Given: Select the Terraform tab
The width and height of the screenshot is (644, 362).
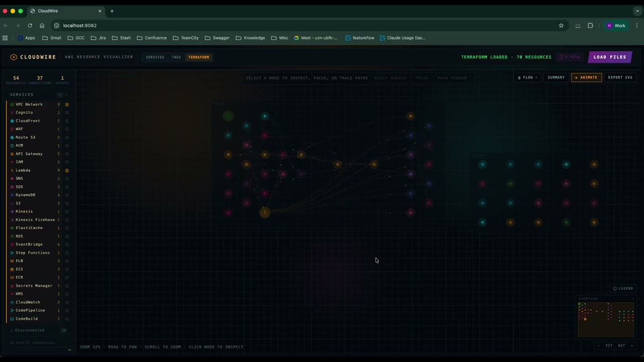Looking at the screenshot, I should pyautogui.click(x=199, y=57).
